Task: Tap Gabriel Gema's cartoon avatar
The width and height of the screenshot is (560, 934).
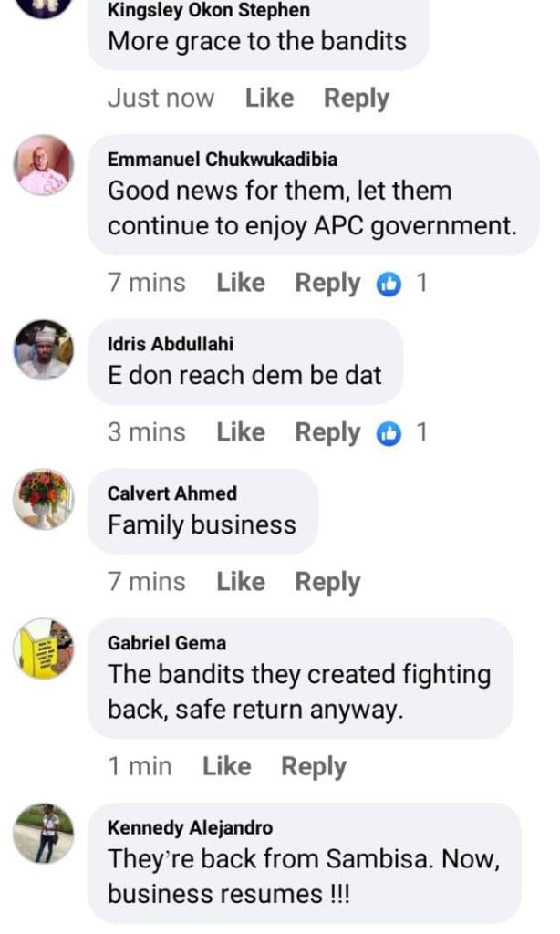Action: 44,649
